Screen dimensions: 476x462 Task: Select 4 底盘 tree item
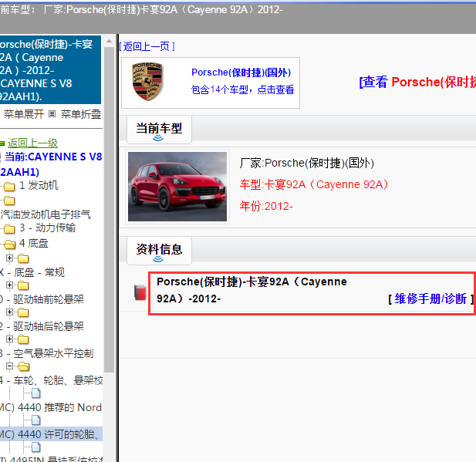pyautogui.click(x=34, y=243)
